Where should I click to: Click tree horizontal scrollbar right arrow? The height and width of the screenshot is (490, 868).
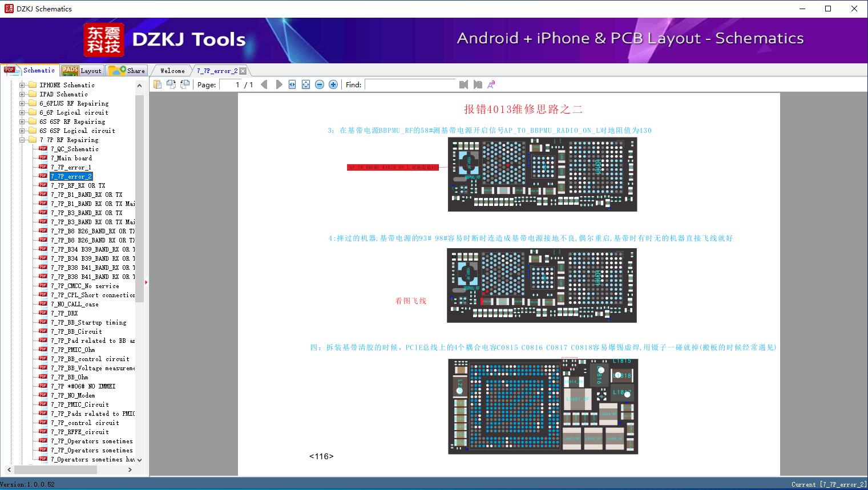click(130, 469)
